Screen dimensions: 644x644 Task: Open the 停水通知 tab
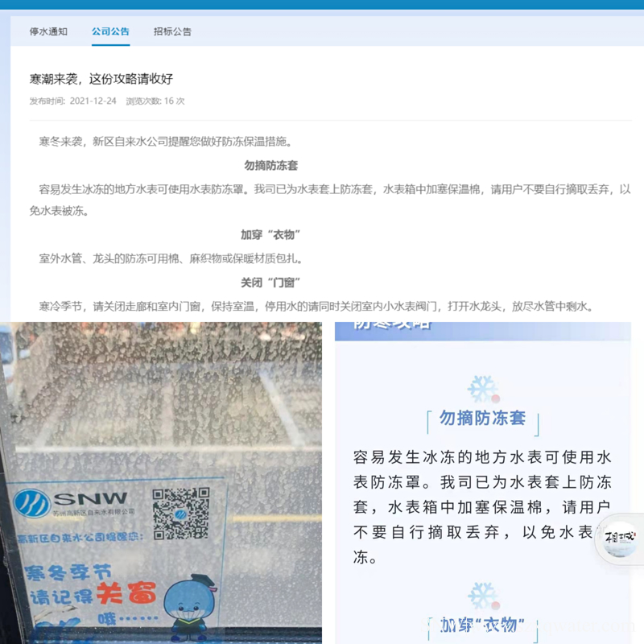tap(48, 31)
